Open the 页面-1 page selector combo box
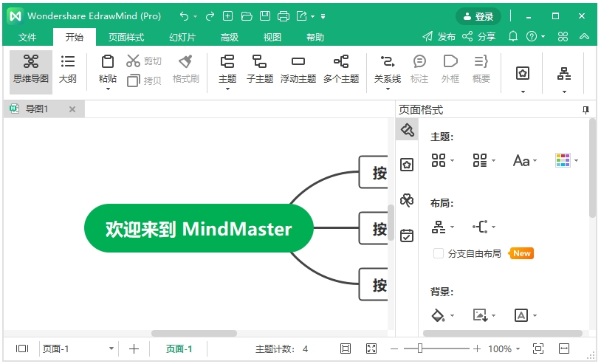The width and height of the screenshot is (601, 364). pos(78,349)
